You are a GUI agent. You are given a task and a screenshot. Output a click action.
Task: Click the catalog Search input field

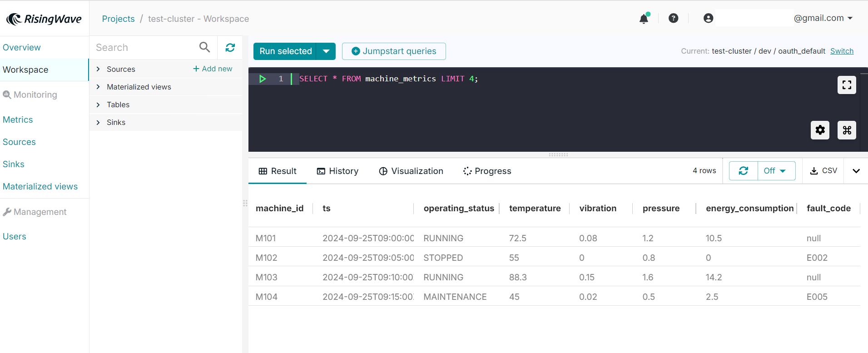[145, 48]
